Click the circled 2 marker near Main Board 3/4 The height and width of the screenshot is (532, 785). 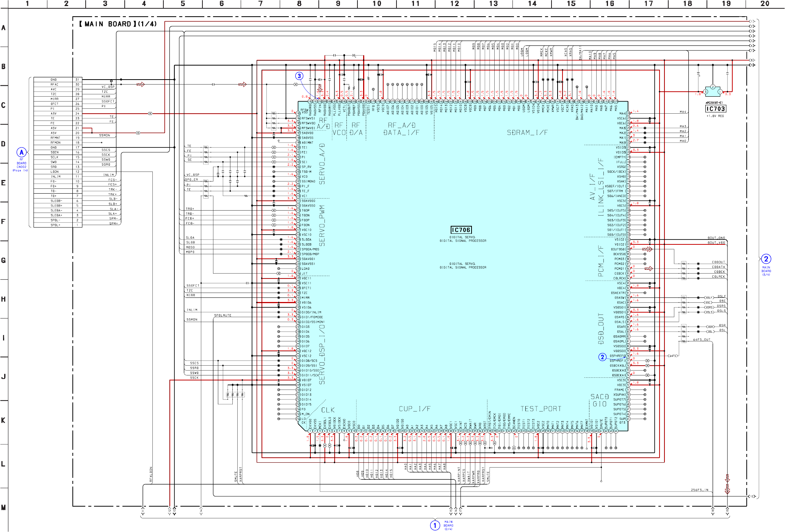[x=766, y=259]
